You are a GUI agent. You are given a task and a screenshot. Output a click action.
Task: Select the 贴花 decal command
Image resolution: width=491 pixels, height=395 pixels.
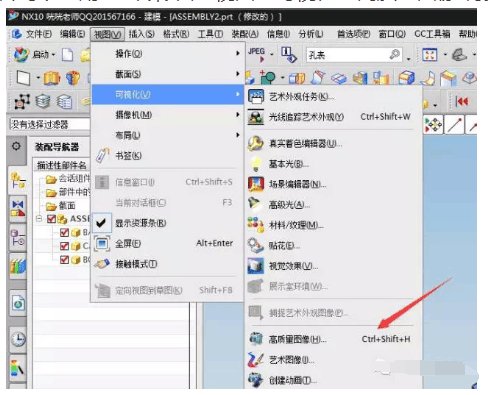[332, 246]
